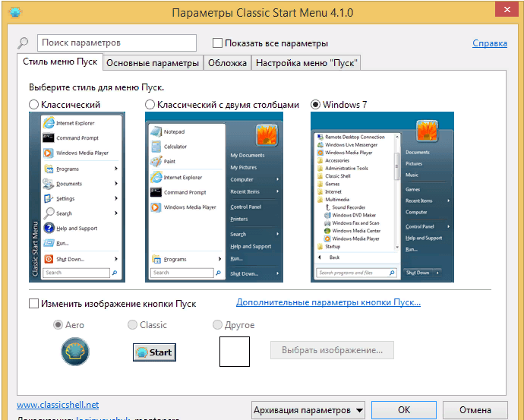Click Documents icon in Classic preview

[49, 184]
